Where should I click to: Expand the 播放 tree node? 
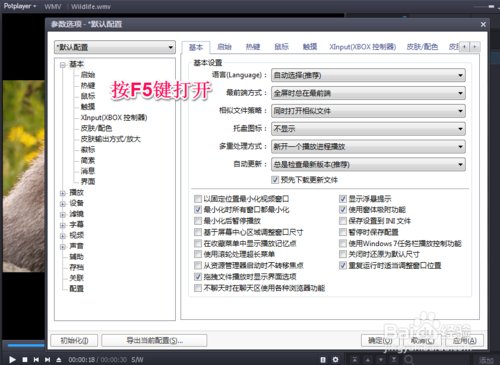pos(63,193)
